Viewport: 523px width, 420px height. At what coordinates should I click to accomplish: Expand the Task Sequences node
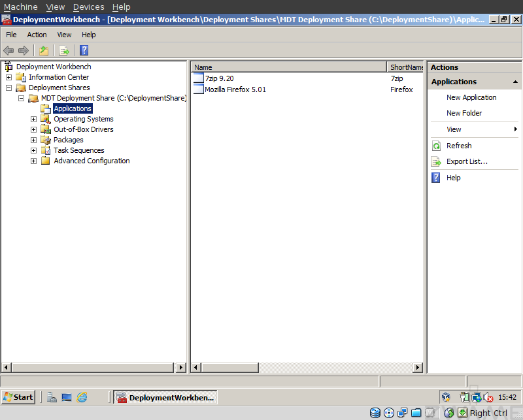34,150
